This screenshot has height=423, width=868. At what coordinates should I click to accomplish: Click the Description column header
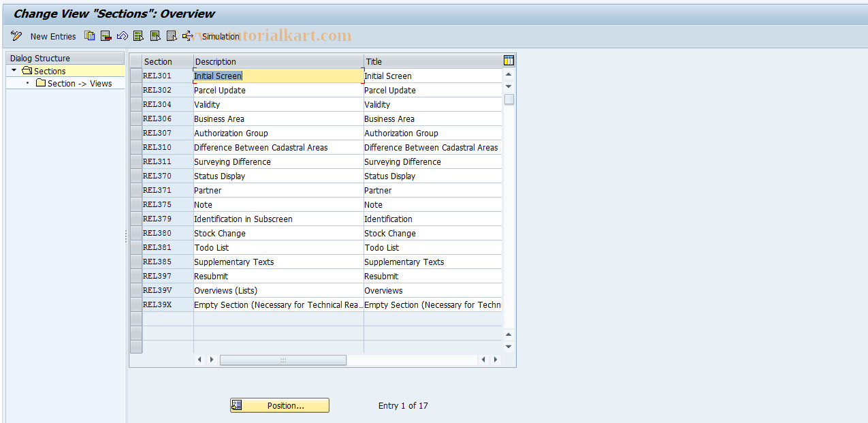279,61
